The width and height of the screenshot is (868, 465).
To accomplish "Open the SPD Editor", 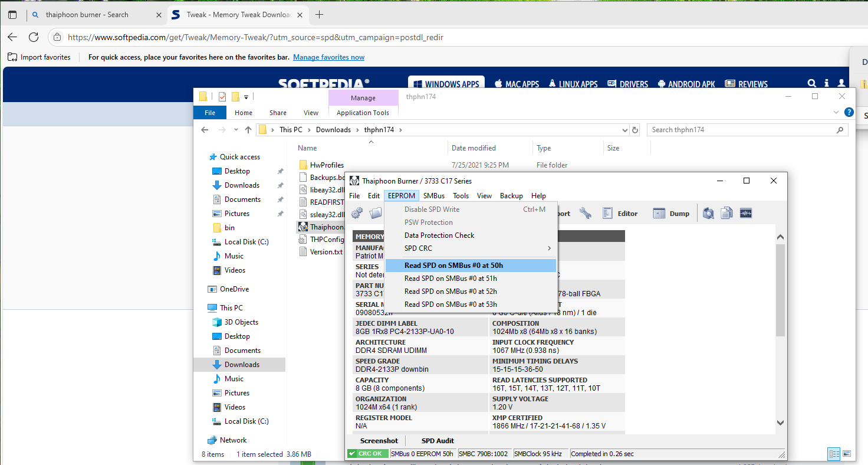I will point(620,213).
